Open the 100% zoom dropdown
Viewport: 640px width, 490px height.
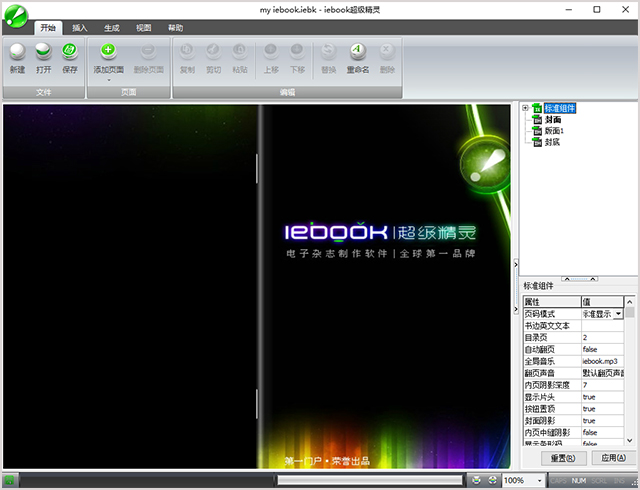tap(539, 481)
